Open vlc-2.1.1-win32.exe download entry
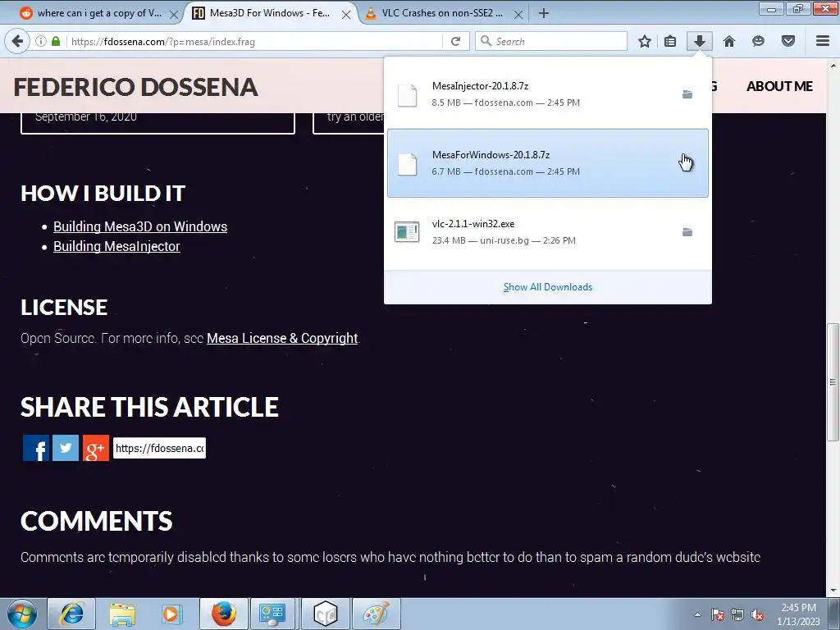This screenshot has height=630, width=840. [547, 232]
